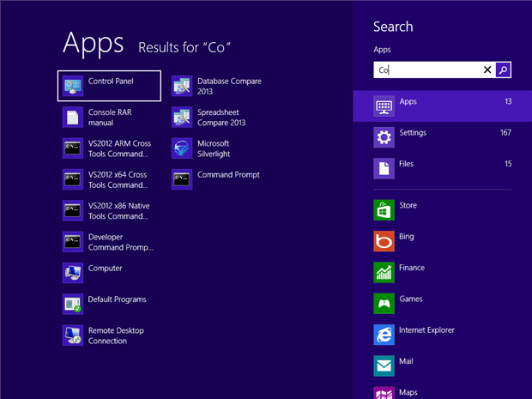The height and width of the screenshot is (399, 532).
Task: Launch the Remote Desktop Connection icon
Action: click(73, 336)
